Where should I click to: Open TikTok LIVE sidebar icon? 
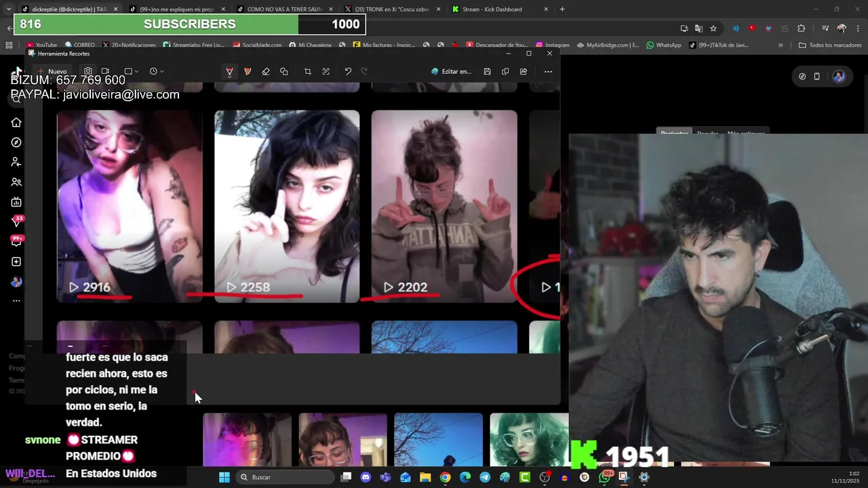[16, 202]
